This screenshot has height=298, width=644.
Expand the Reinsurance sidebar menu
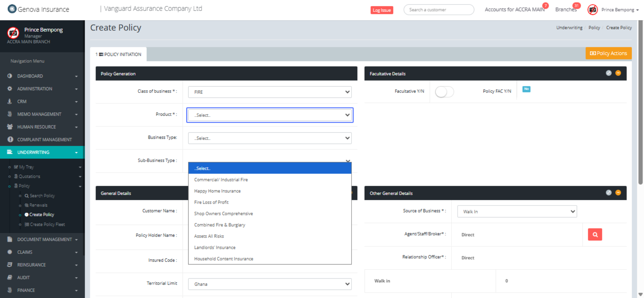coord(42,265)
